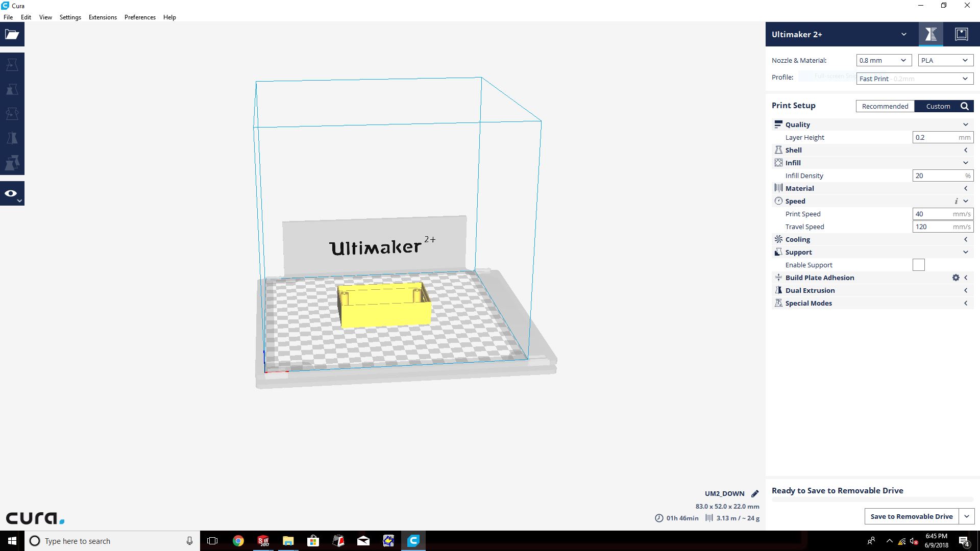Open the Preferences menu
980x551 pixels.
tap(140, 17)
